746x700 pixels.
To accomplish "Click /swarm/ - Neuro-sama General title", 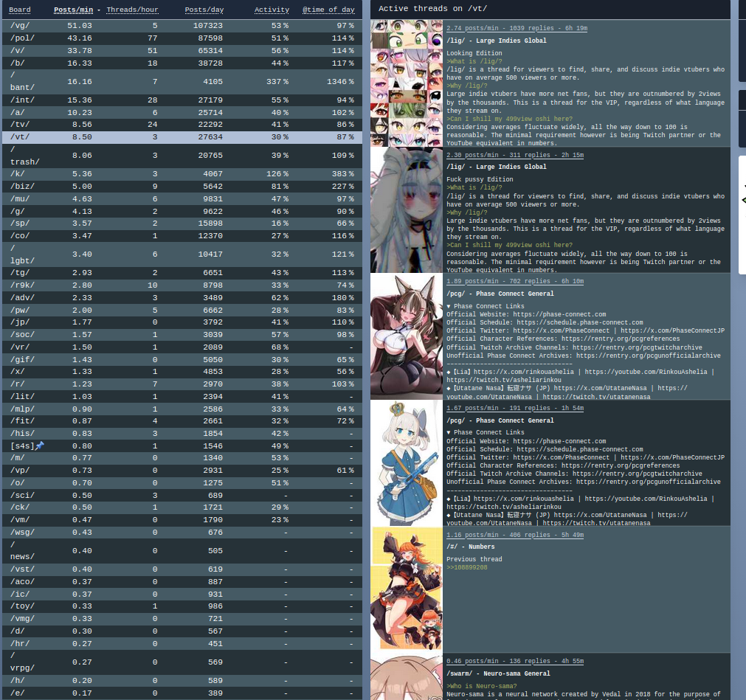I will click(x=498, y=673).
